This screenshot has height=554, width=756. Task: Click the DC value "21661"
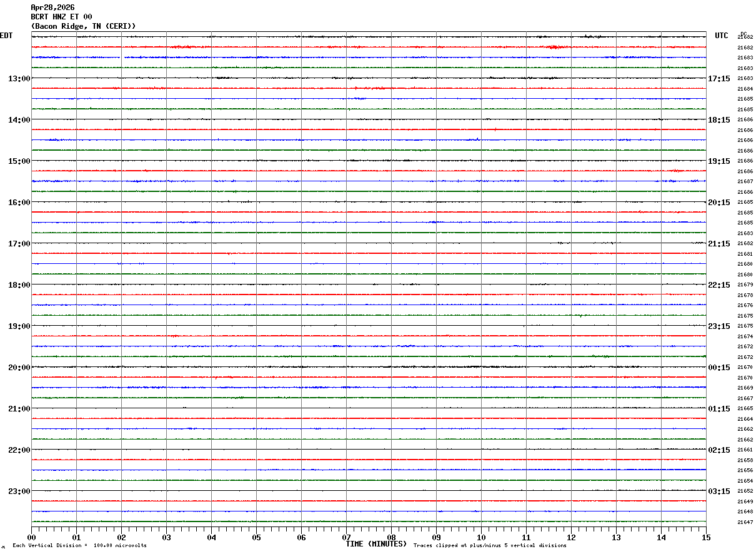point(745,450)
